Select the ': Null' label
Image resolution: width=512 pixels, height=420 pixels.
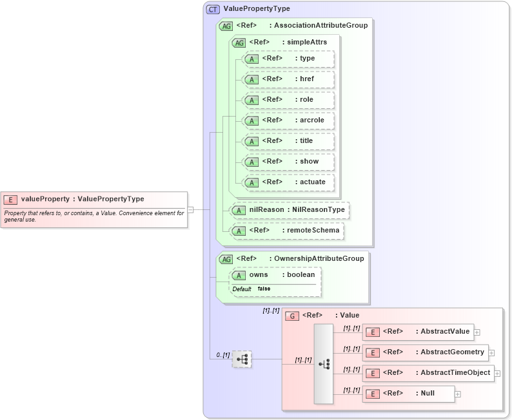[425, 393]
